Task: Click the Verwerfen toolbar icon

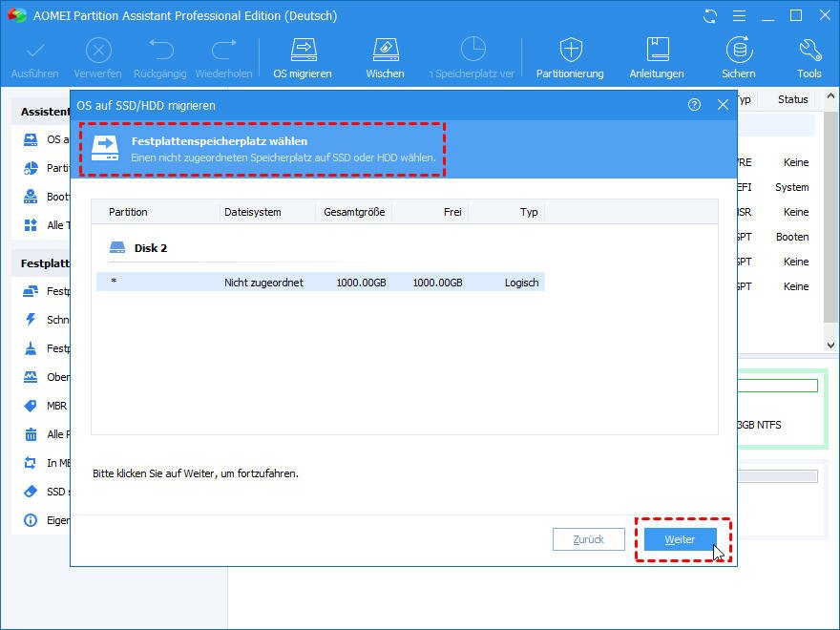Action: click(98, 51)
